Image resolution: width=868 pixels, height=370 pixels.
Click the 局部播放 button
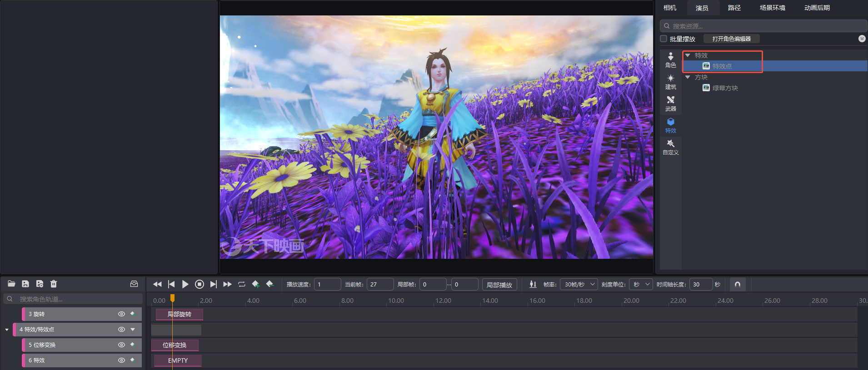(499, 285)
